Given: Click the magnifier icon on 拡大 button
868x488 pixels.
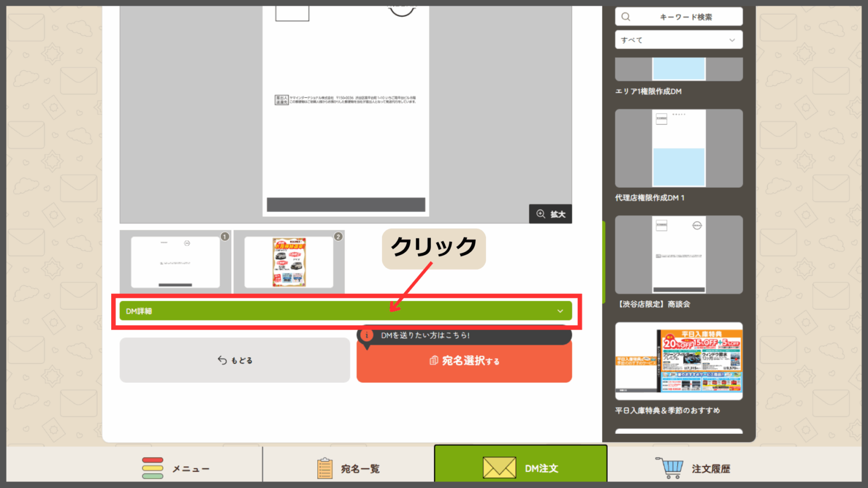Looking at the screenshot, I should [x=541, y=214].
